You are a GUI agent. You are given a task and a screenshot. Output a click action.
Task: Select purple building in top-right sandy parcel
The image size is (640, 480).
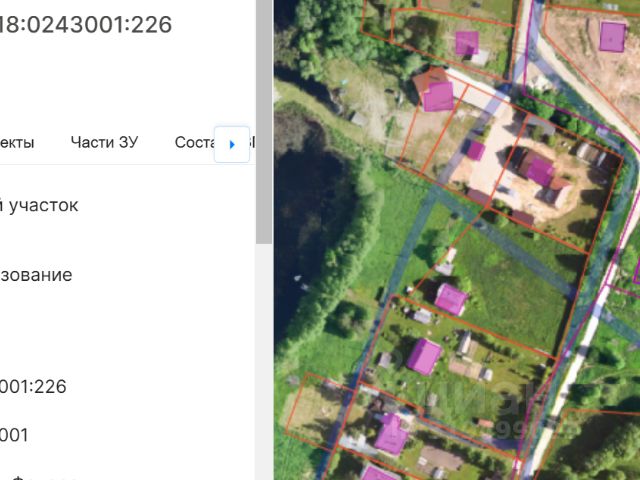coord(612,37)
